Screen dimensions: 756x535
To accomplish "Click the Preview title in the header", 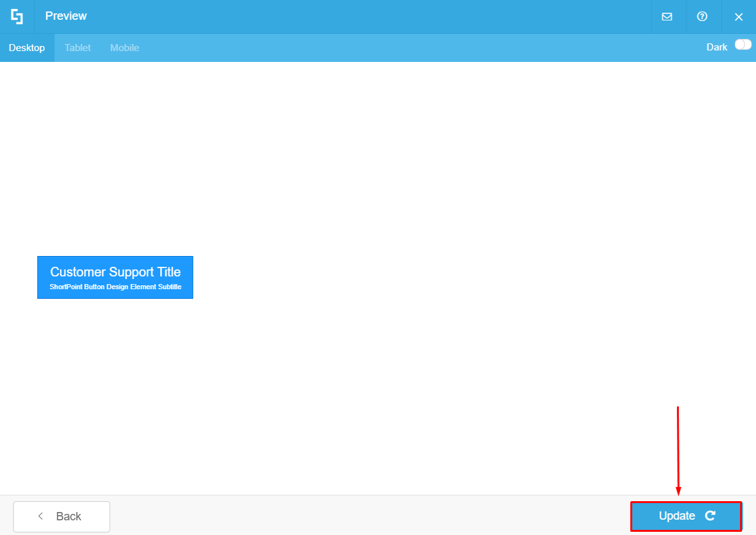I will (66, 16).
